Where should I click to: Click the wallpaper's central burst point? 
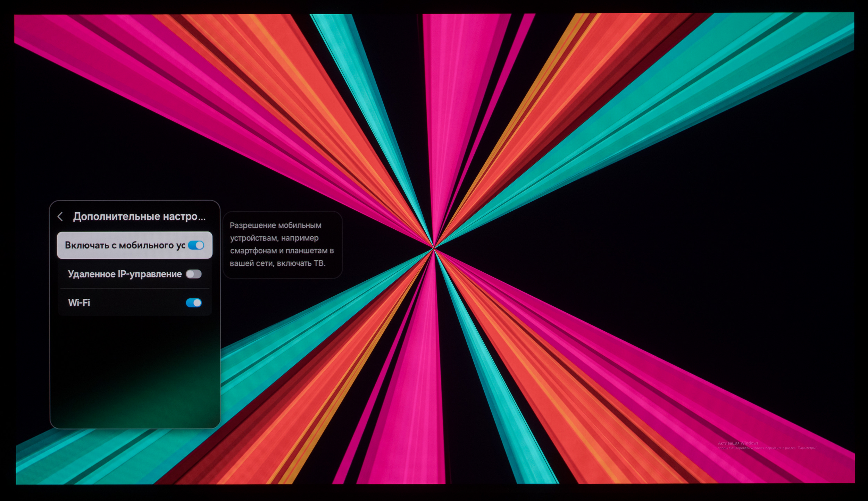point(434,248)
